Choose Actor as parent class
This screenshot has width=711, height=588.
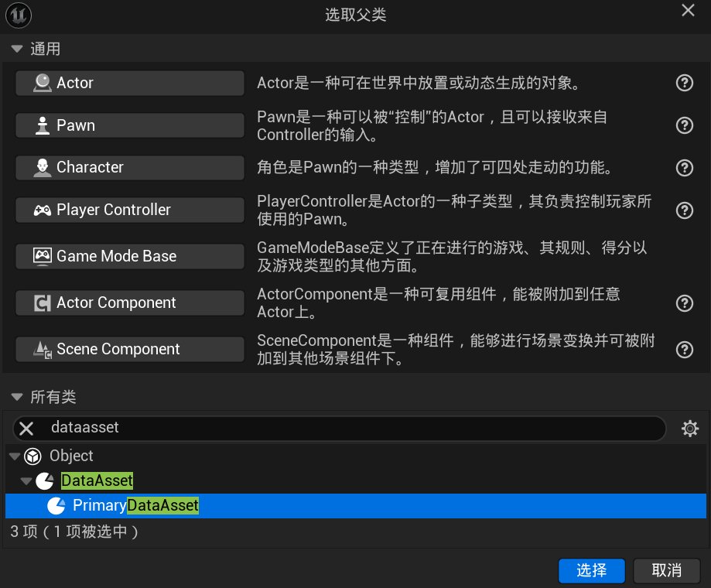129,84
